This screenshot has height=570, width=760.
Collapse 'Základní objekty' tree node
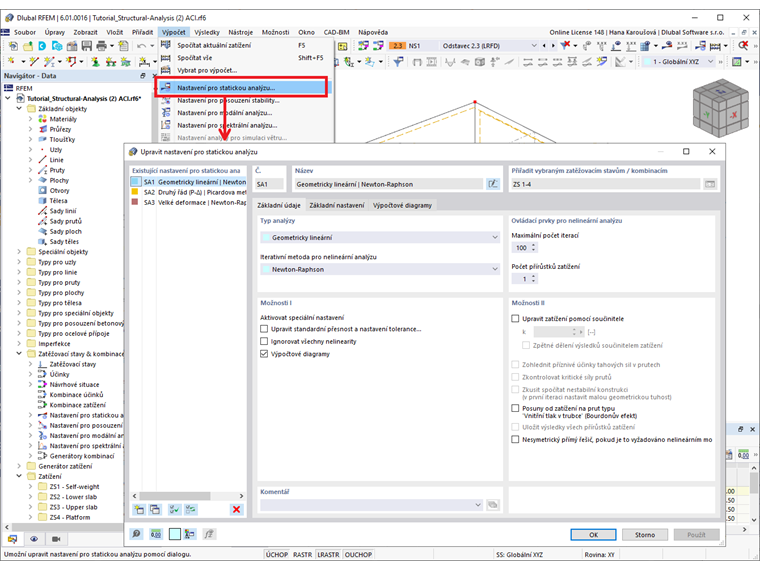(x=19, y=109)
